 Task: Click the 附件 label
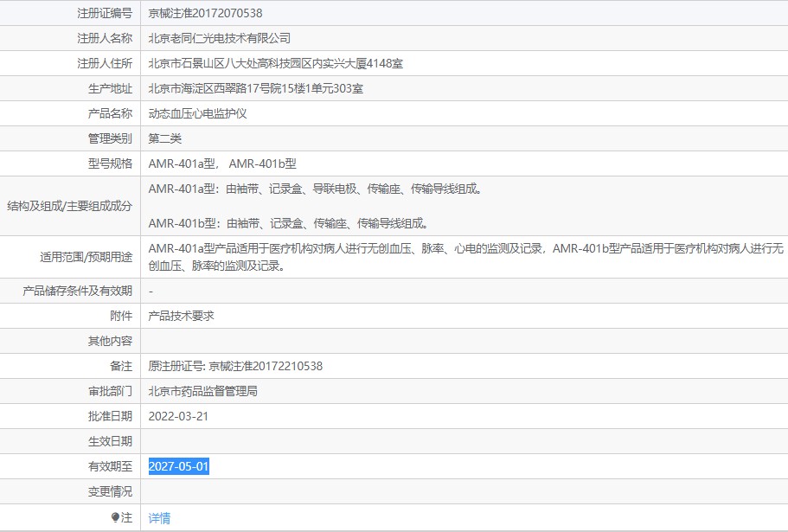(121, 316)
